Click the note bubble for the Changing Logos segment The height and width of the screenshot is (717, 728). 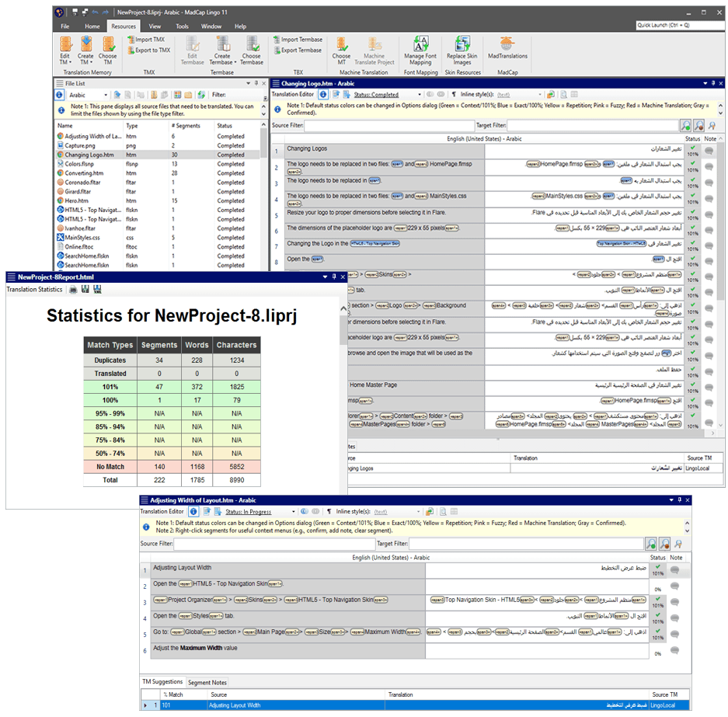pyautogui.click(x=709, y=151)
